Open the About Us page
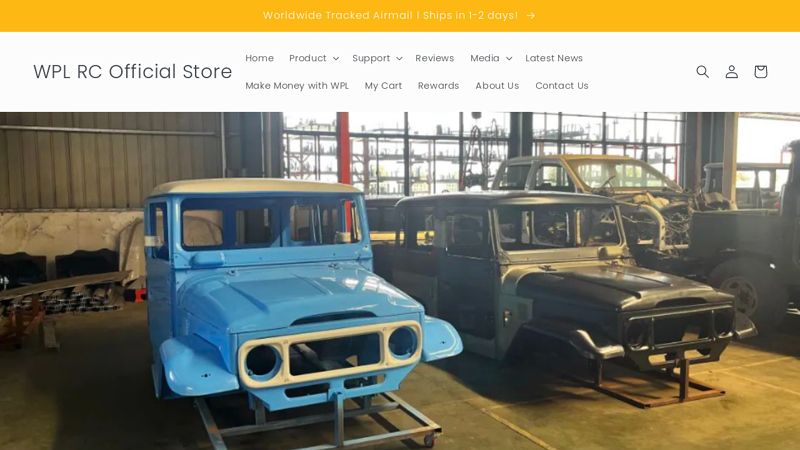The image size is (800, 450). [497, 86]
